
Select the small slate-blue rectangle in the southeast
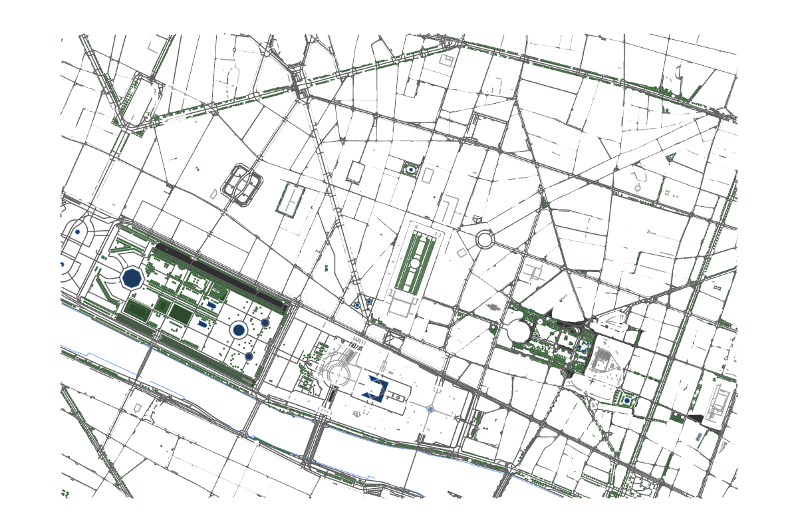click(x=698, y=437)
